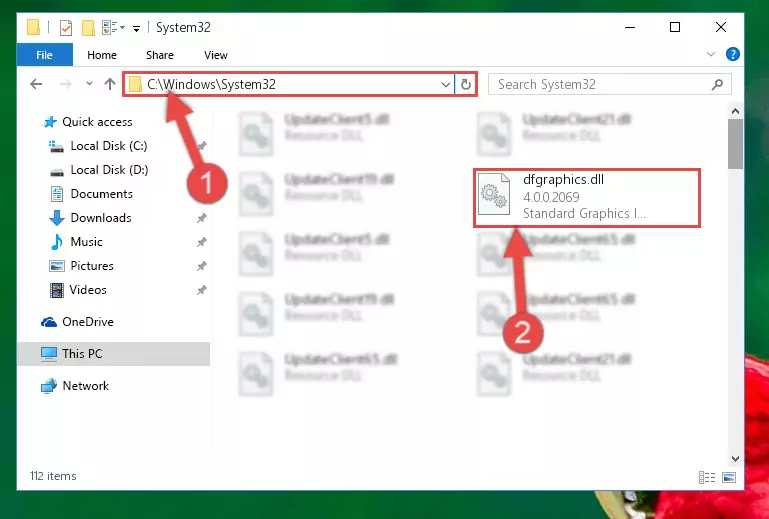Expand the address bar history dropdown

445,84
